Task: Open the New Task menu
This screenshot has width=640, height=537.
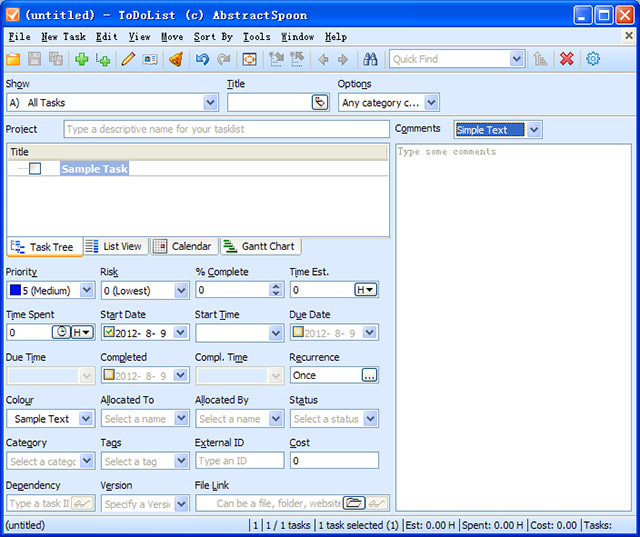Action: pyautogui.click(x=63, y=37)
